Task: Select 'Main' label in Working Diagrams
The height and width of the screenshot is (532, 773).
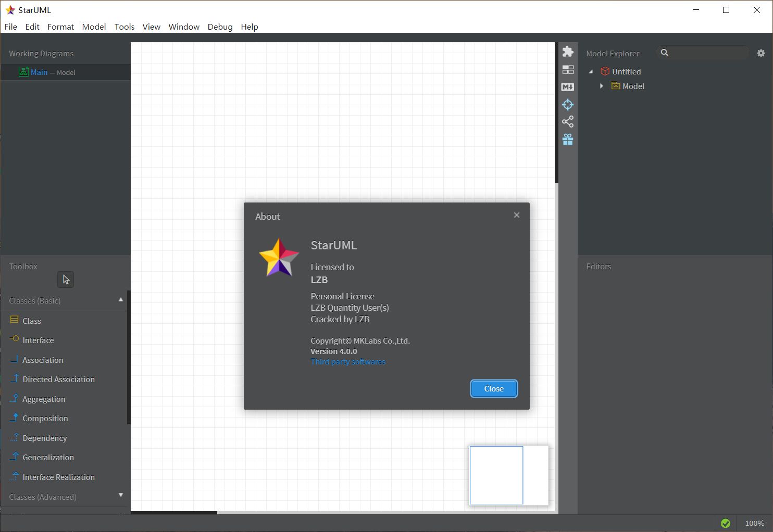Action: click(39, 72)
